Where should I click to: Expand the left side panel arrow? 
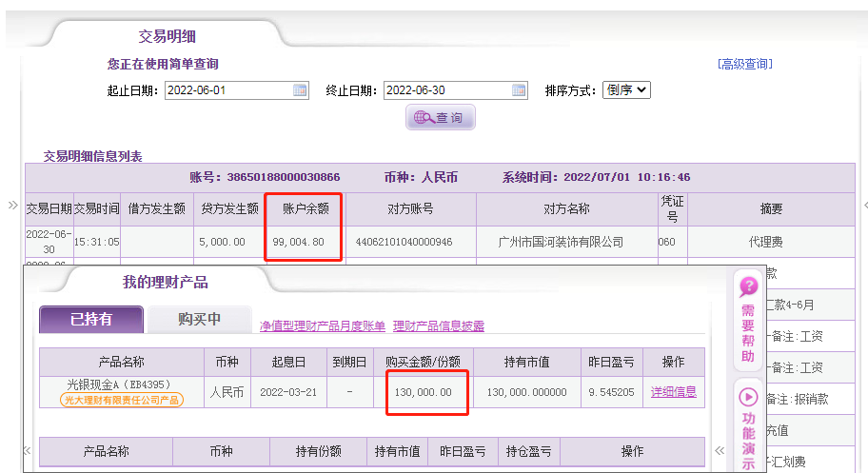point(12,205)
